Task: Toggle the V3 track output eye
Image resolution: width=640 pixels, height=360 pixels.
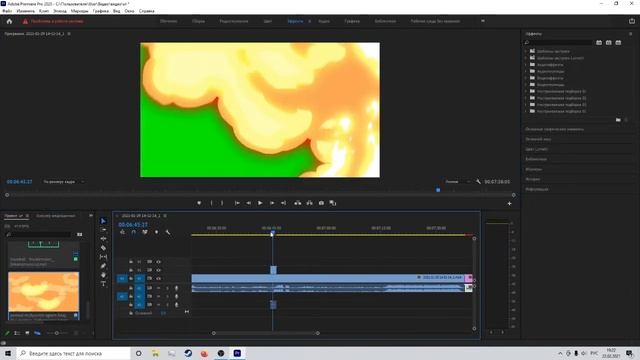Action: tap(158, 262)
